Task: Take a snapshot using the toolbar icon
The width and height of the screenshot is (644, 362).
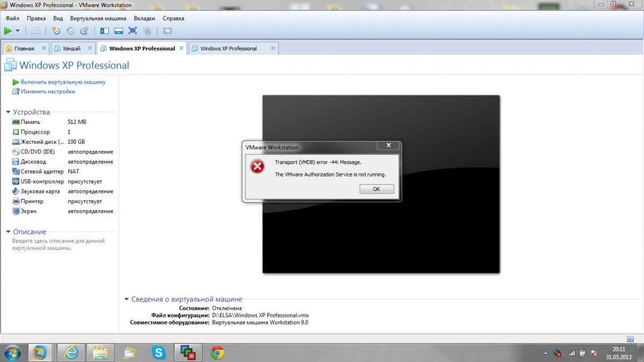Action: point(56,31)
